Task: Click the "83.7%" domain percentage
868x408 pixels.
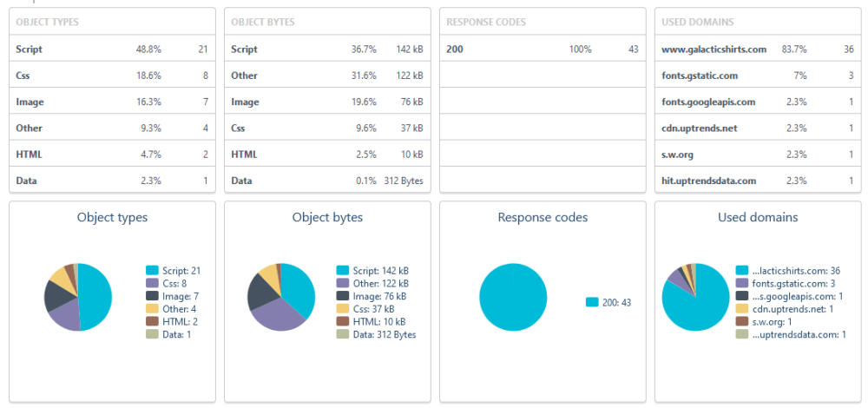Action: pos(794,49)
